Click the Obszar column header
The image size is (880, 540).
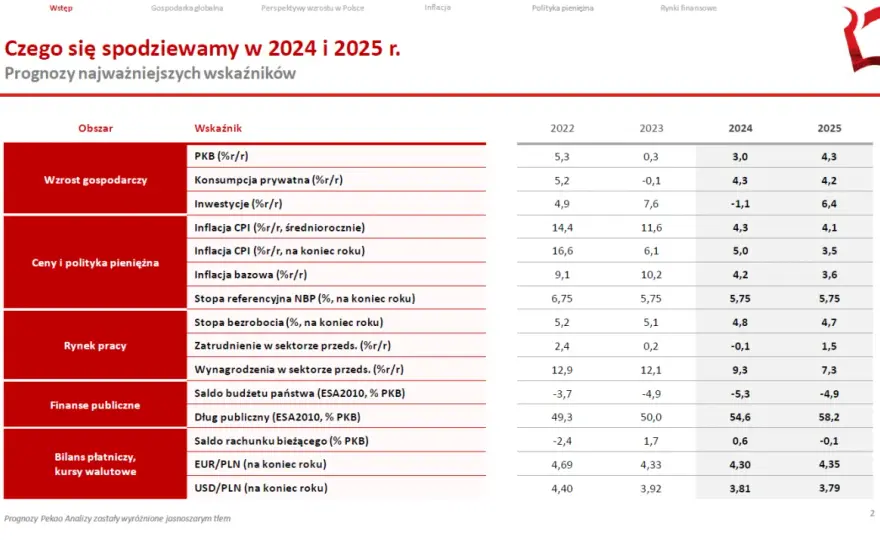(x=95, y=128)
